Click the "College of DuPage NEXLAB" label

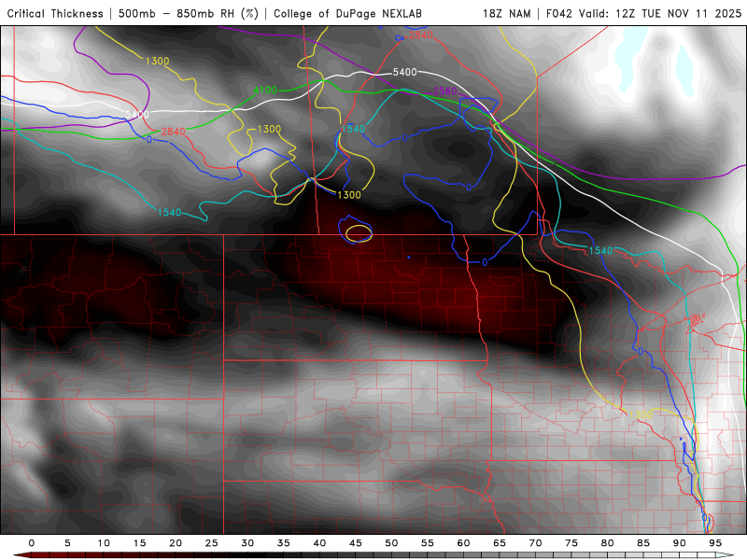(x=347, y=13)
